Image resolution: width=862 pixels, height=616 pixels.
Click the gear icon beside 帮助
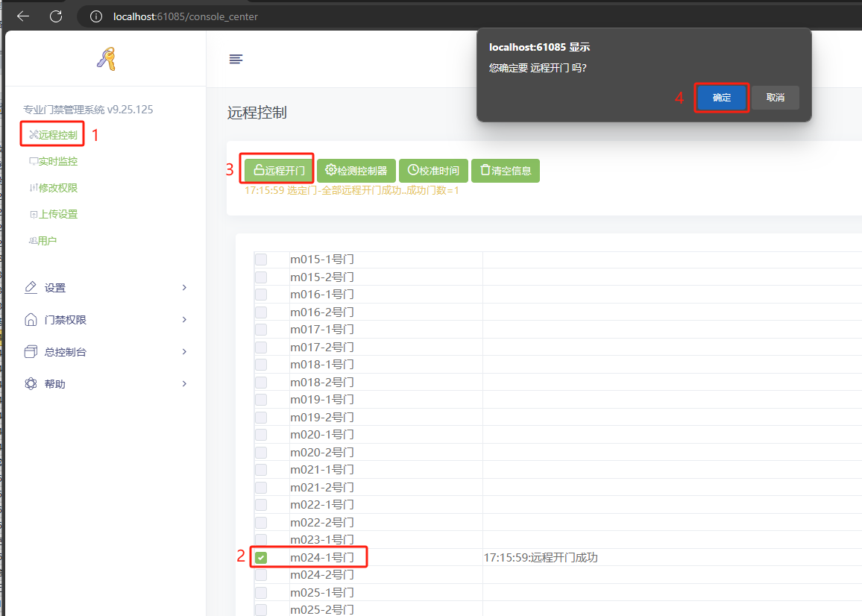coord(31,384)
